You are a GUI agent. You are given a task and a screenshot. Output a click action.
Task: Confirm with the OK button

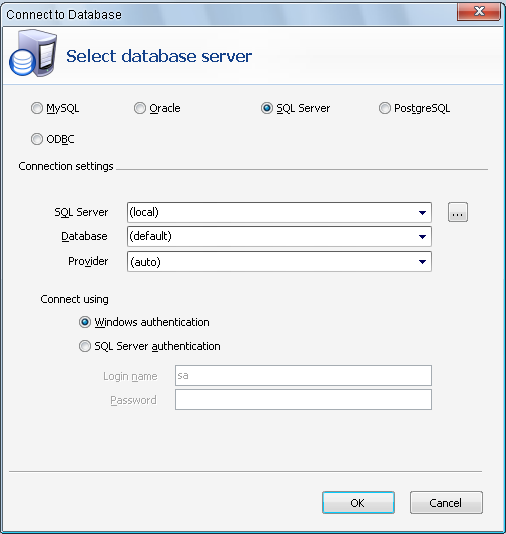pos(358,503)
